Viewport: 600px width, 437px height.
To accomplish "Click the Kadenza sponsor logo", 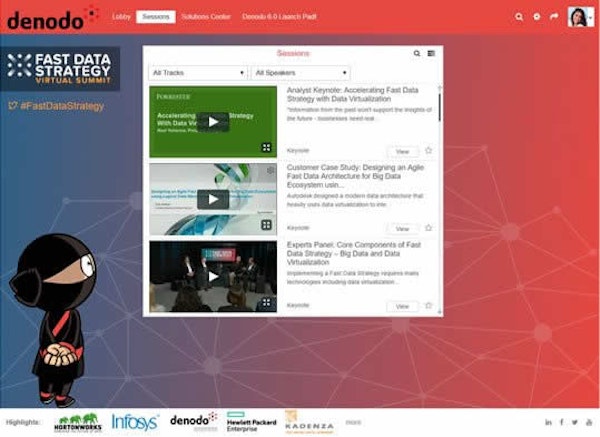I will click(309, 422).
